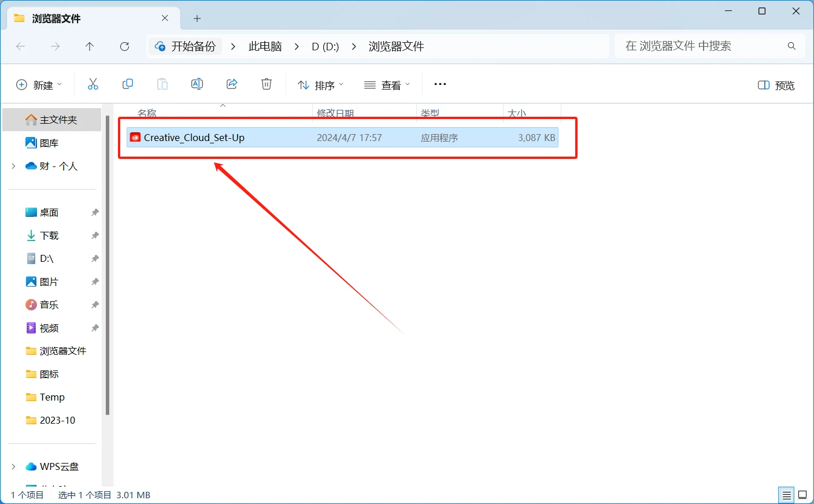The width and height of the screenshot is (814, 504).
Task: Add a new tab with plus button
Action: point(197,18)
